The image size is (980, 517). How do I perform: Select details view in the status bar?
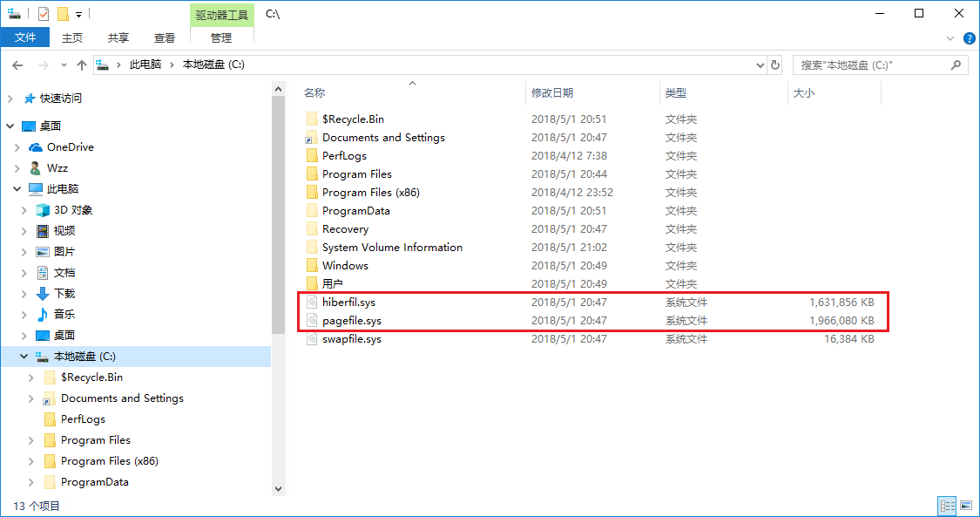pyautogui.click(x=947, y=506)
